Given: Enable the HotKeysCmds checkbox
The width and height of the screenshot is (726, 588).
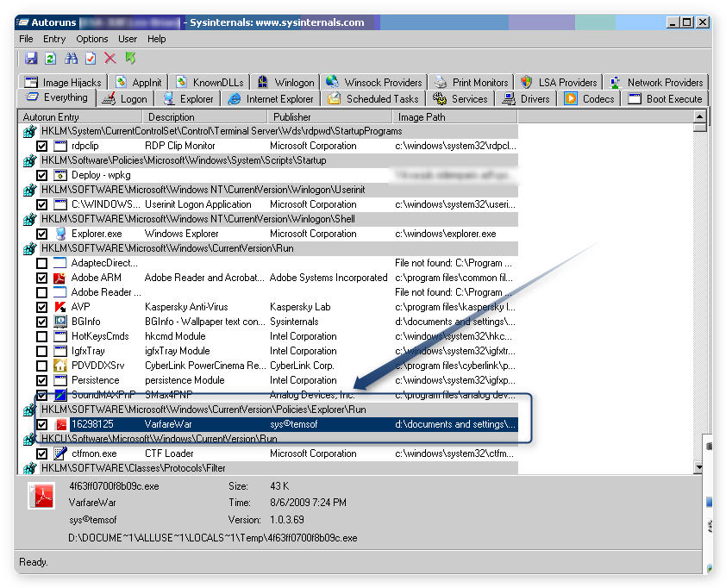Looking at the screenshot, I should coord(41,336).
